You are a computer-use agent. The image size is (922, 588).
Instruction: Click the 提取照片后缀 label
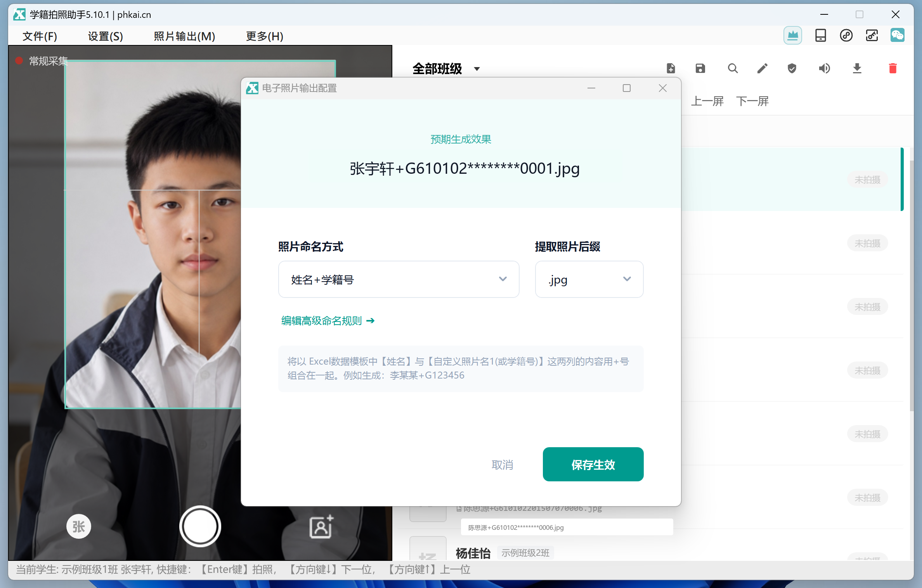point(567,246)
